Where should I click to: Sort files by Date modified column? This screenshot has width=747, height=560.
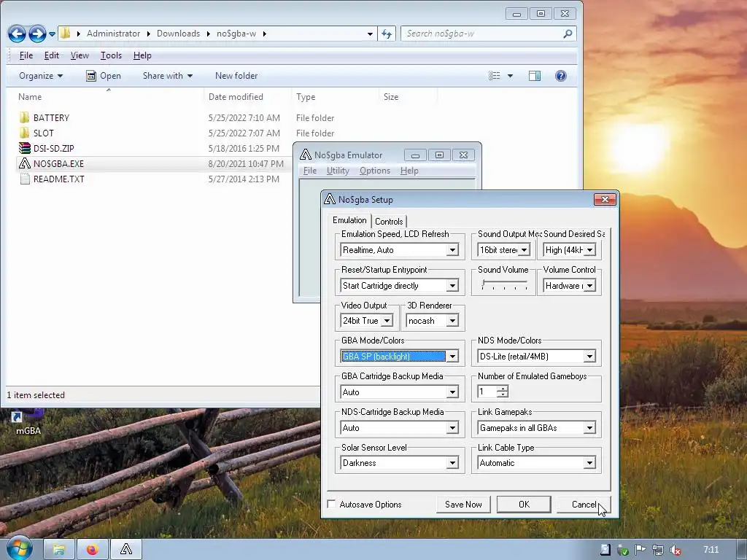point(236,97)
